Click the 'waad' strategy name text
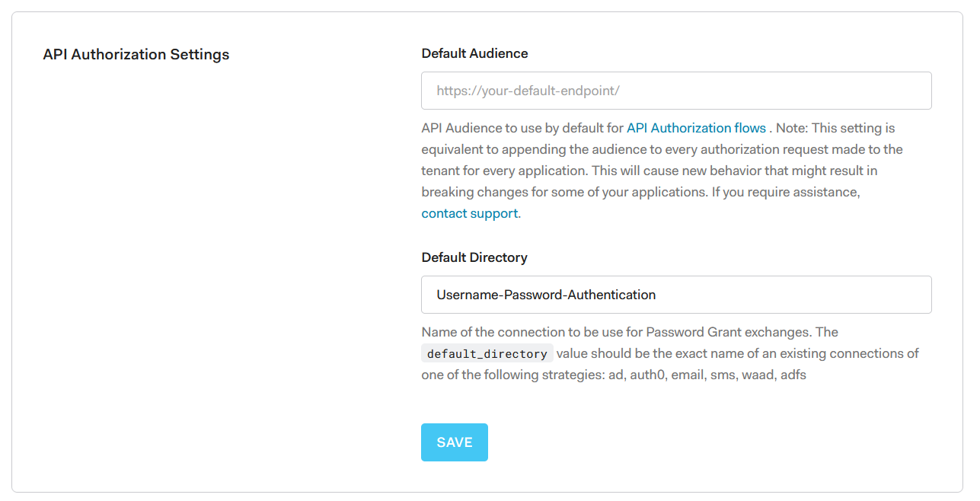The image size is (980, 501). [758, 375]
